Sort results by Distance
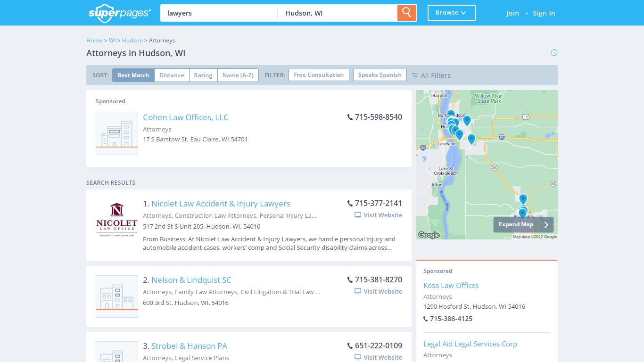The width and height of the screenshot is (644, 362). coord(172,75)
